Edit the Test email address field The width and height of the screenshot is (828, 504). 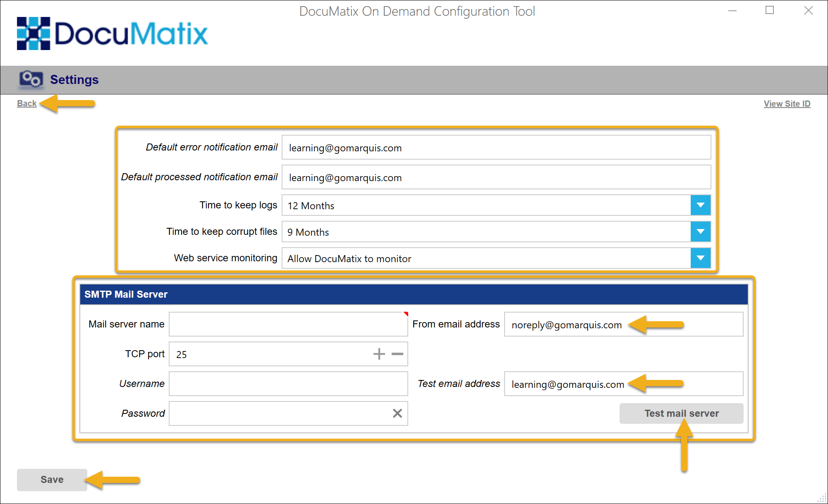624,384
